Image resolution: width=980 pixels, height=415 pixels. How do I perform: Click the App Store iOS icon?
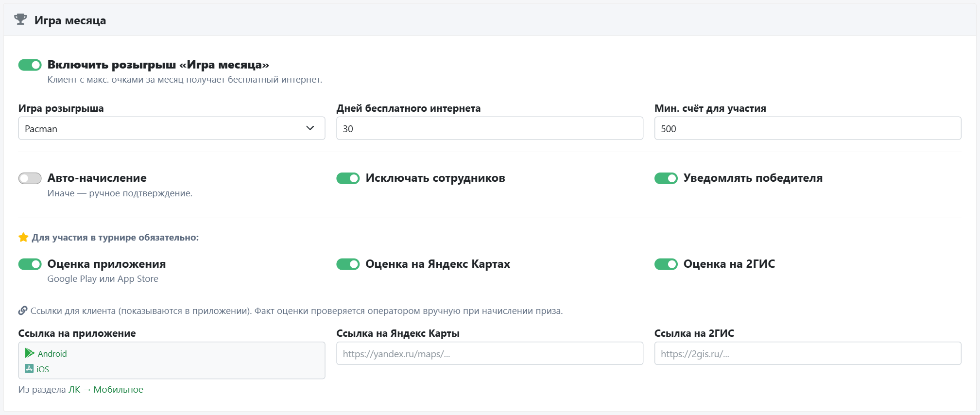pyautogui.click(x=29, y=368)
